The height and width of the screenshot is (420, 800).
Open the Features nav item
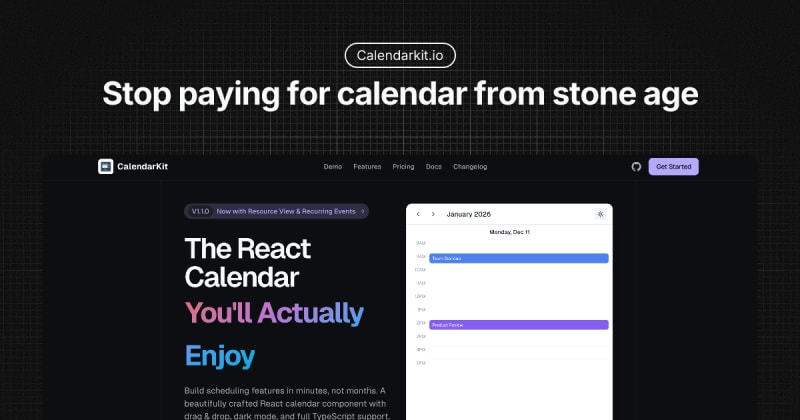(367, 167)
